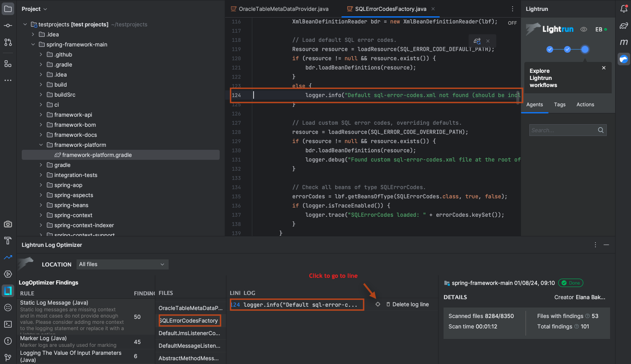Toggle the OFF indicator in editor
The height and width of the screenshot is (364, 631).
pyautogui.click(x=512, y=23)
